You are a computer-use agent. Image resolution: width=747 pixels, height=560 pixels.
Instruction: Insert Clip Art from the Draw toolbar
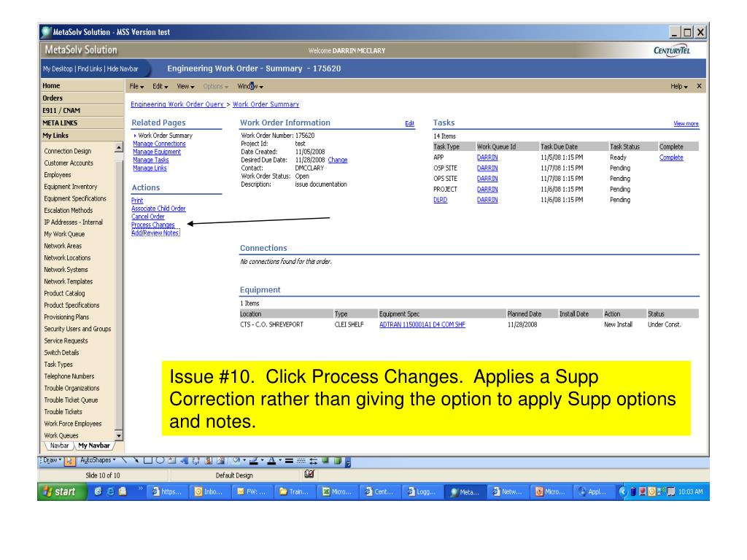(x=208, y=461)
